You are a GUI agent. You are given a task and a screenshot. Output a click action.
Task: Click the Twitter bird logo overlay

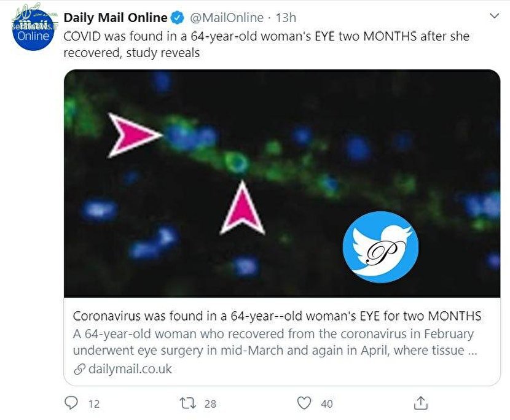point(380,247)
